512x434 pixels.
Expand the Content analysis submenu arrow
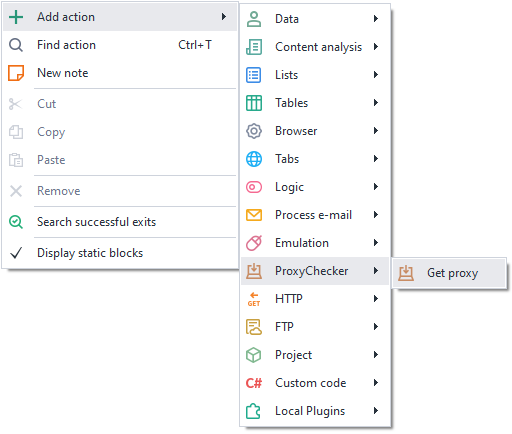pos(376,47)
